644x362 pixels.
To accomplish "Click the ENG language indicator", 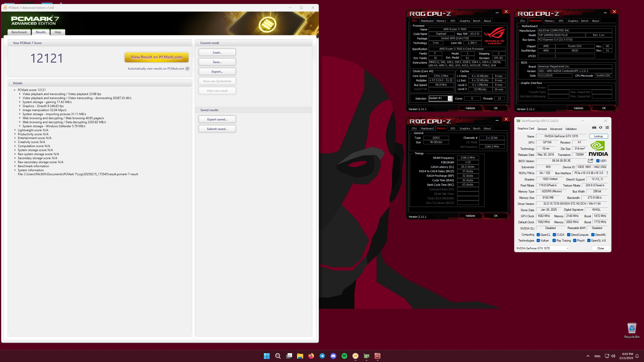I will [597, 356].
